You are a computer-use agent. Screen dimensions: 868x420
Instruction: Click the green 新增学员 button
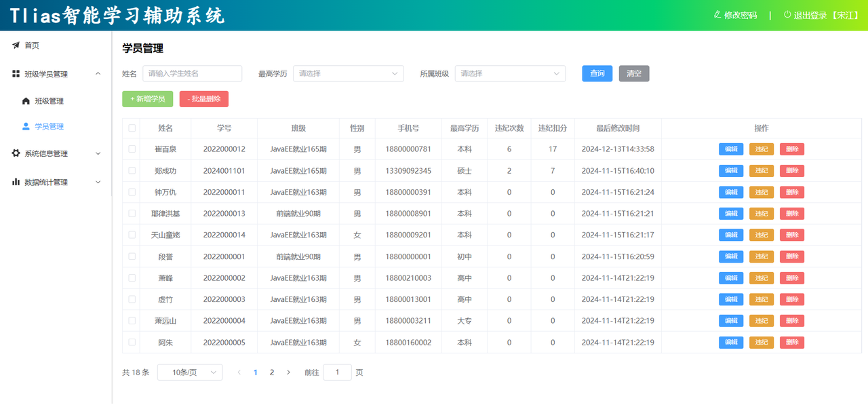pos(147,99)
